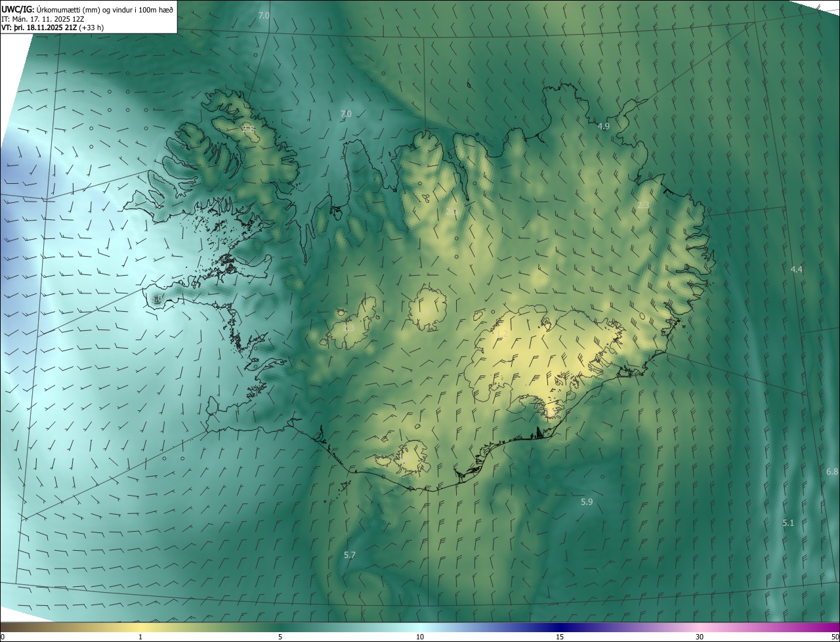Select the 6.8 value label
840x642 pixels.
point(832,472)
